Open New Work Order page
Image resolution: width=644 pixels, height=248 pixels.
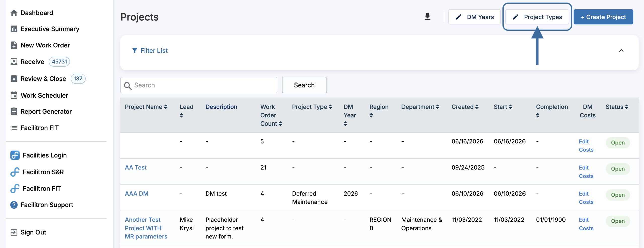(x=45, y=45)
